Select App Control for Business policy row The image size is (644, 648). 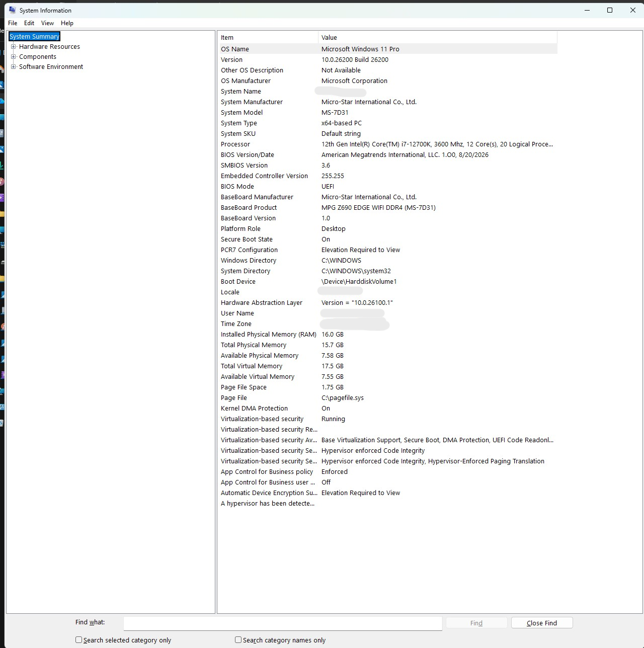coord(387,472)
